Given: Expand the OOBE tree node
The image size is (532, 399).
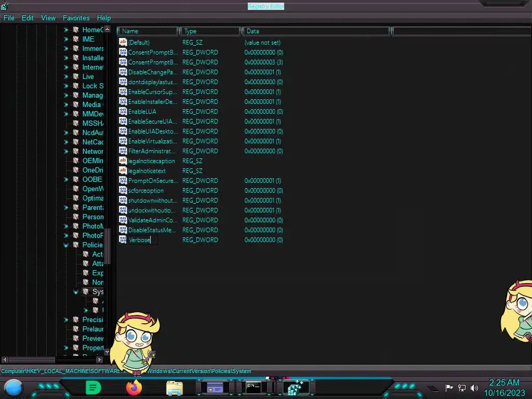Looking at the screenshot, I should click(66, 179).
